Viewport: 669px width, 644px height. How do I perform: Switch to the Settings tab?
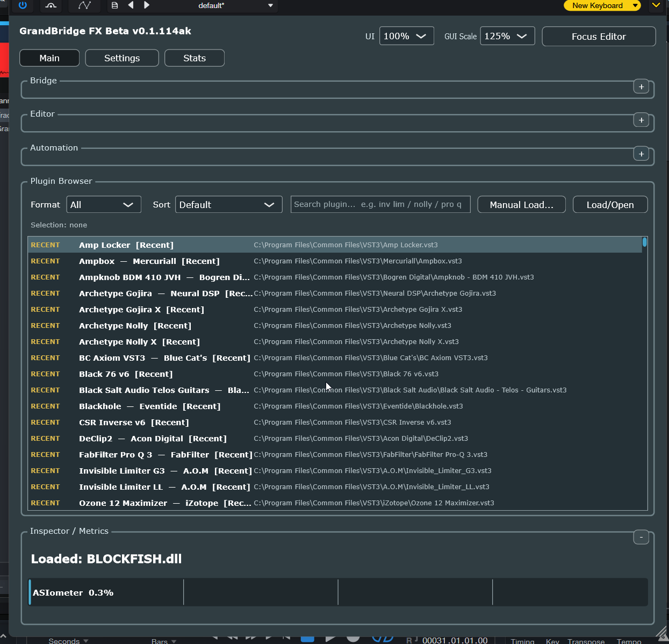coord(122,58)
